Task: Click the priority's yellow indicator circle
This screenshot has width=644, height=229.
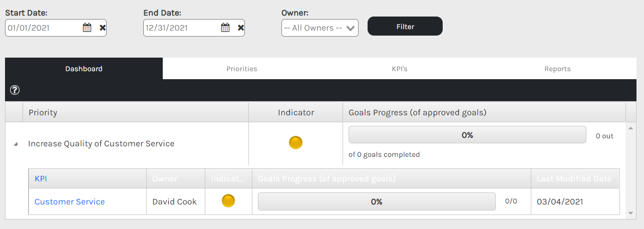Action: pyautogui.click(x=296, y=143)
